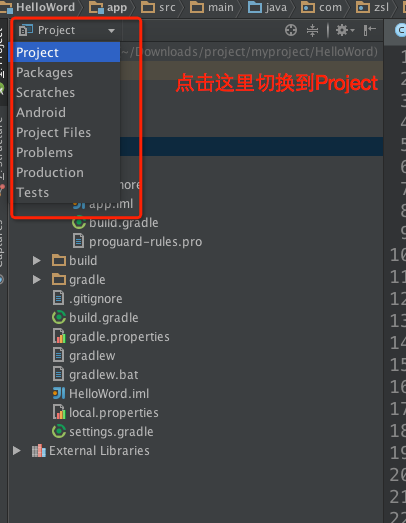The image size is (406, 523).
Task: Expand the build folder
Action: (x=37, y=260)
